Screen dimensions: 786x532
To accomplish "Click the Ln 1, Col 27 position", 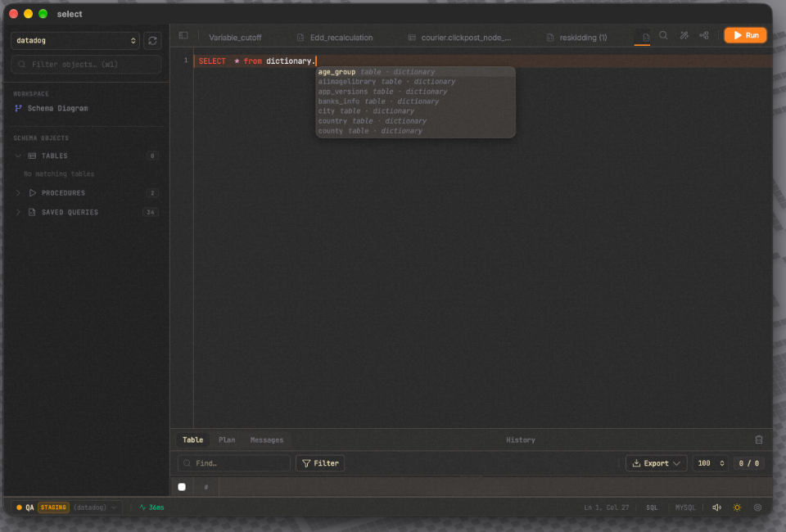I will coord(606,507).
